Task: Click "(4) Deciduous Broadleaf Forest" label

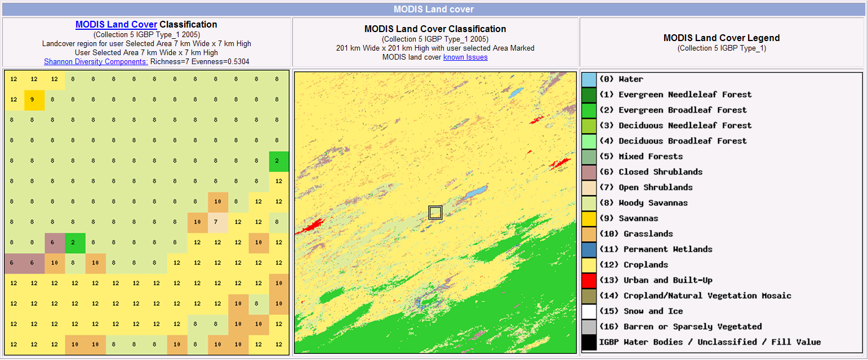Action: click(x=673, y=141)
